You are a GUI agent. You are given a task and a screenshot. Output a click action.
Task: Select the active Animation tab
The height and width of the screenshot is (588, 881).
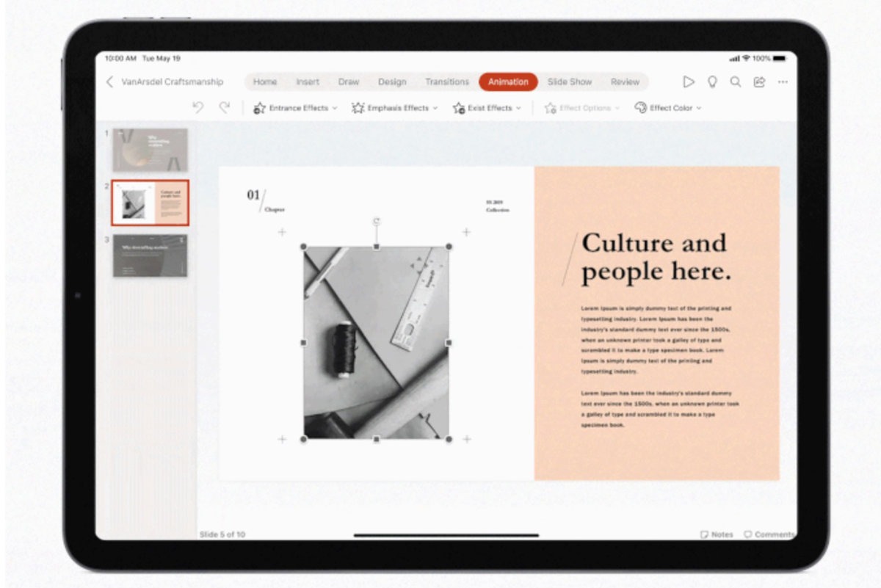(508, 82)
